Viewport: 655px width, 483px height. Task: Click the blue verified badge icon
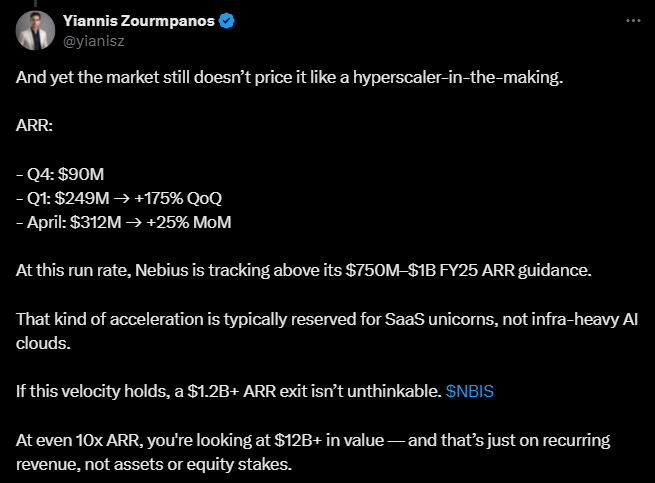227,21
